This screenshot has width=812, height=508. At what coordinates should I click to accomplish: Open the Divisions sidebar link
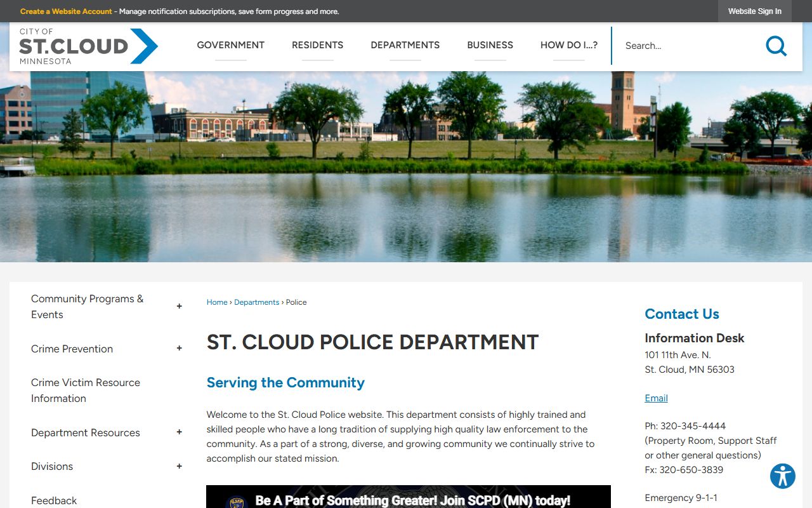pos(52,466)
